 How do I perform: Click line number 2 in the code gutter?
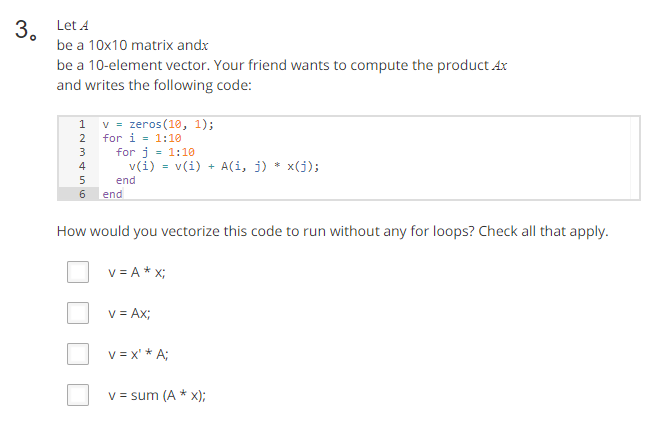coord(82,138)
